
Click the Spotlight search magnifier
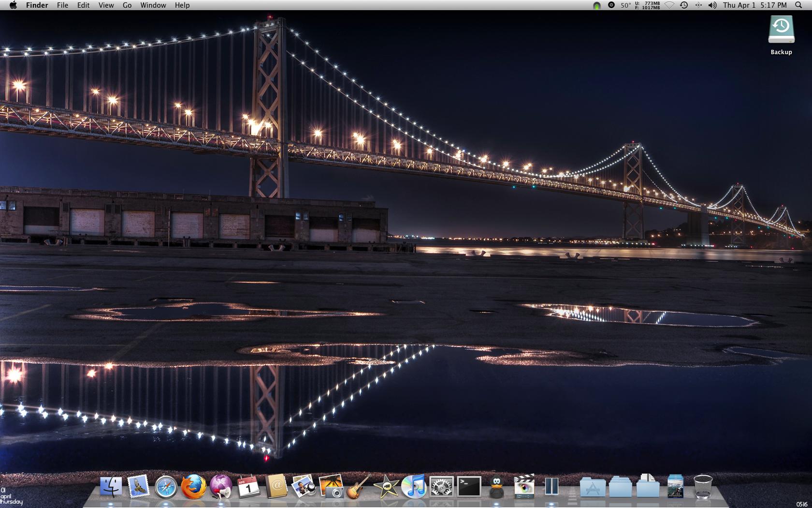pos(798,5)
